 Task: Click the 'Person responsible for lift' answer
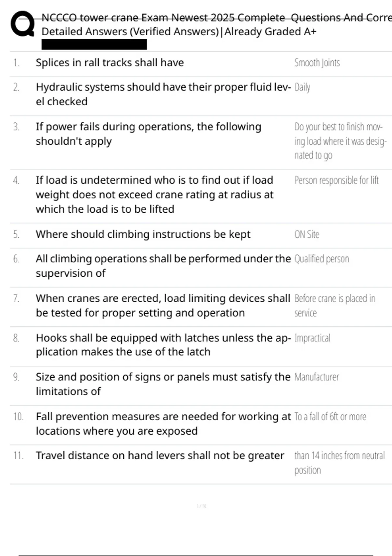tap(336, 180)
